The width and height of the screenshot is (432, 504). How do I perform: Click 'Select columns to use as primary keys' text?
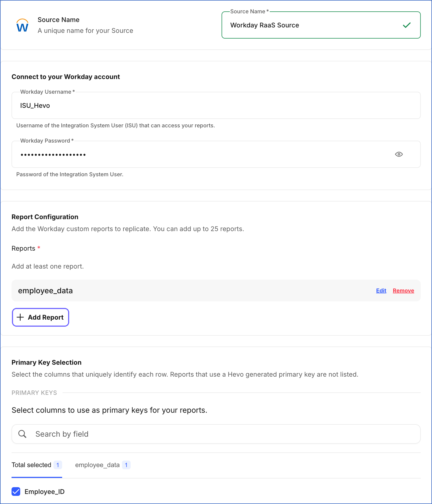(x=109, y=410)
